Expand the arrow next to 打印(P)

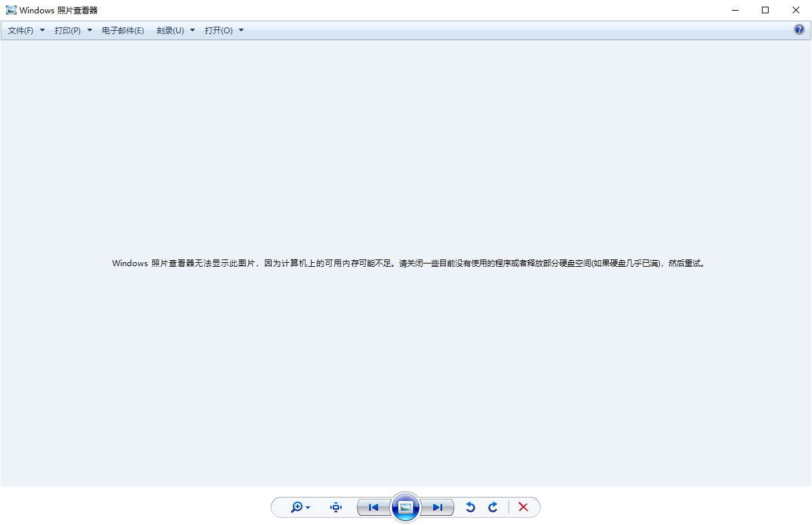click(x=90, y=31)
